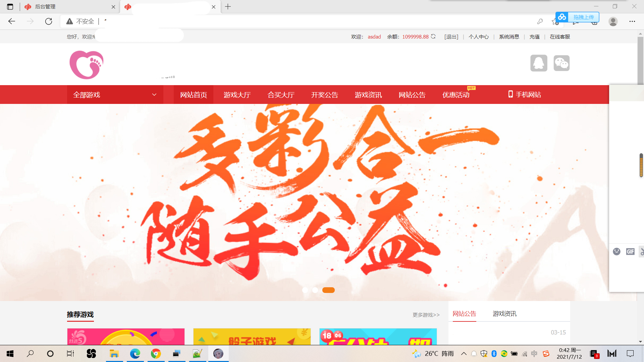Show hidden system tray icons chevron
This screenshot has height=362, width=644.
464,354
